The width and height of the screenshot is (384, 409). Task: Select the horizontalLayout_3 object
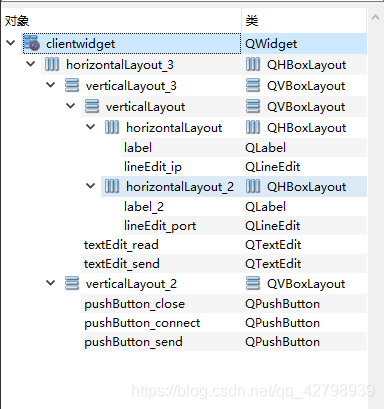point(120,65)
